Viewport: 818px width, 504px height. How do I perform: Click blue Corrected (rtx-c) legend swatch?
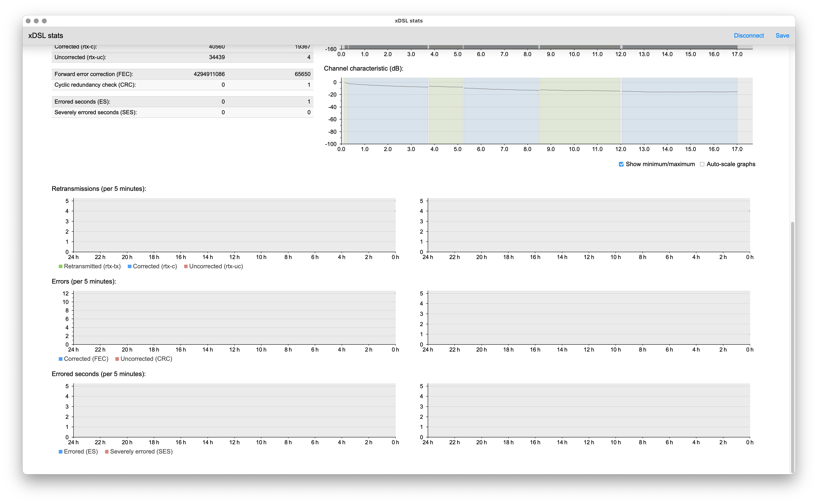[x=129, y=266]
